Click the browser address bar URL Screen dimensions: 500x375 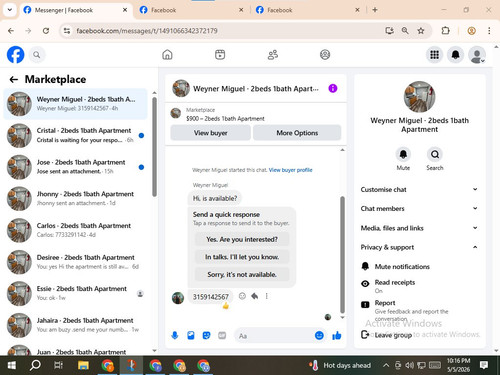[x=147, y=31]
